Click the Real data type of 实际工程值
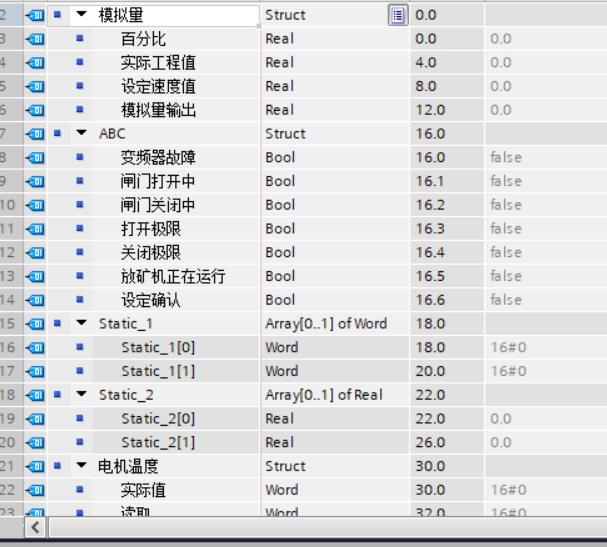607x547 pixels. [x=279, y=63]
